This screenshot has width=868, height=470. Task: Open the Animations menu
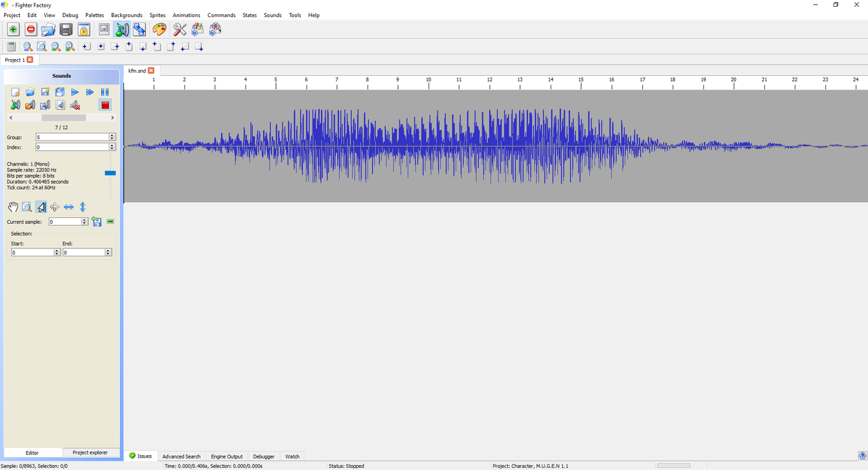pyautogui.click(x=186, y=15)
